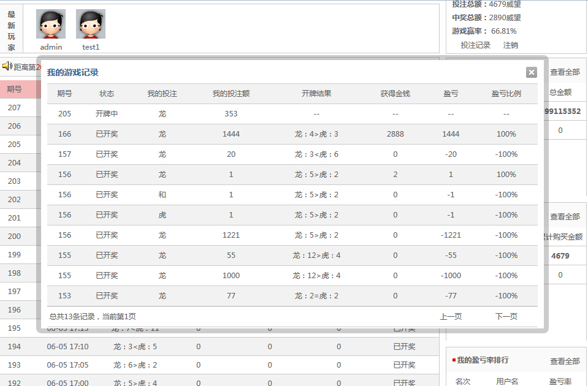Screen dimensions: 588x386
Task: Select the 开牌结果 column header
Action: pos(316,94)
